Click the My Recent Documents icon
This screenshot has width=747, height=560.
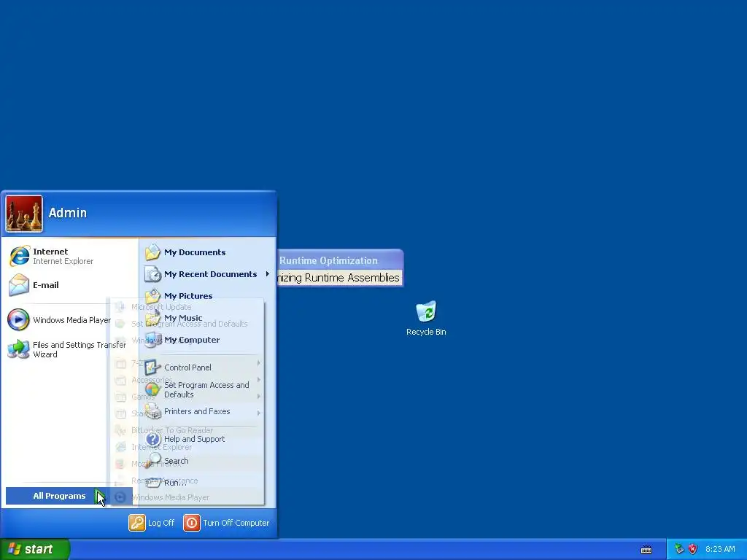(x=153, y=274)
